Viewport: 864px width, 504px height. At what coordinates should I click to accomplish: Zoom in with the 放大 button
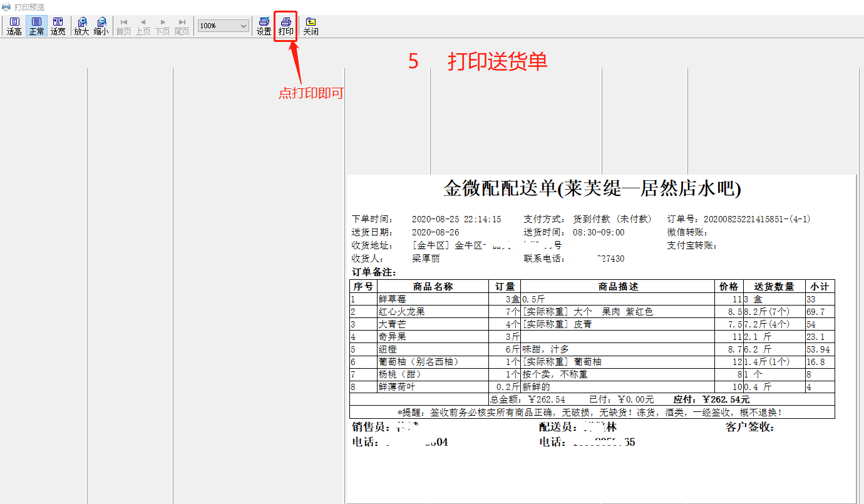pyautogui.click(x=81, y=26)
